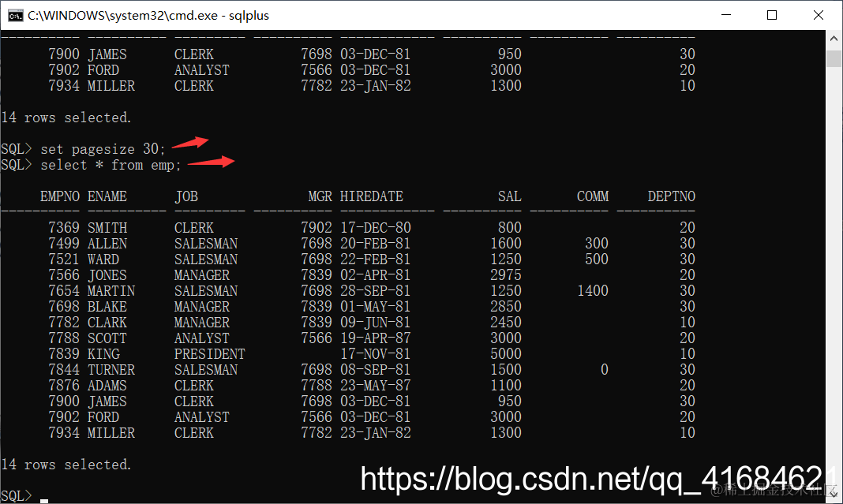
Task: Maximize the sqlplus command window
Action: point(772,15)
